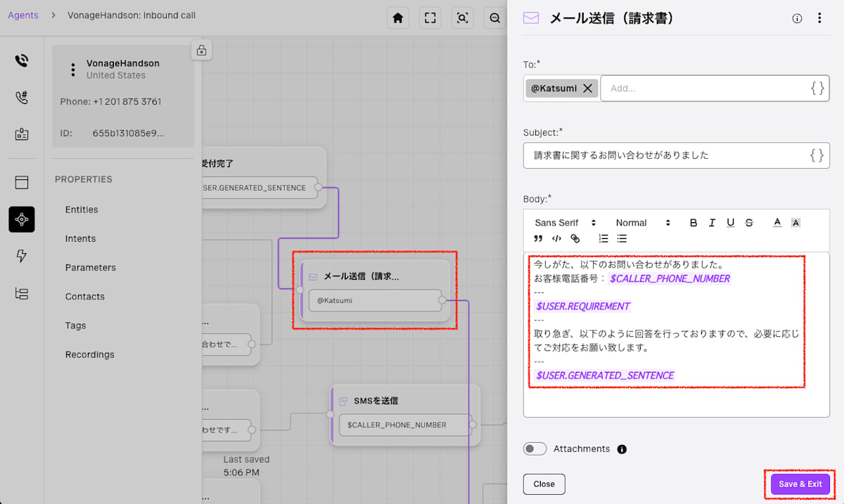844x504 pixels.
Task: Click the Save & Exit button
Action: pyautogui.click(x=800, y=484)
